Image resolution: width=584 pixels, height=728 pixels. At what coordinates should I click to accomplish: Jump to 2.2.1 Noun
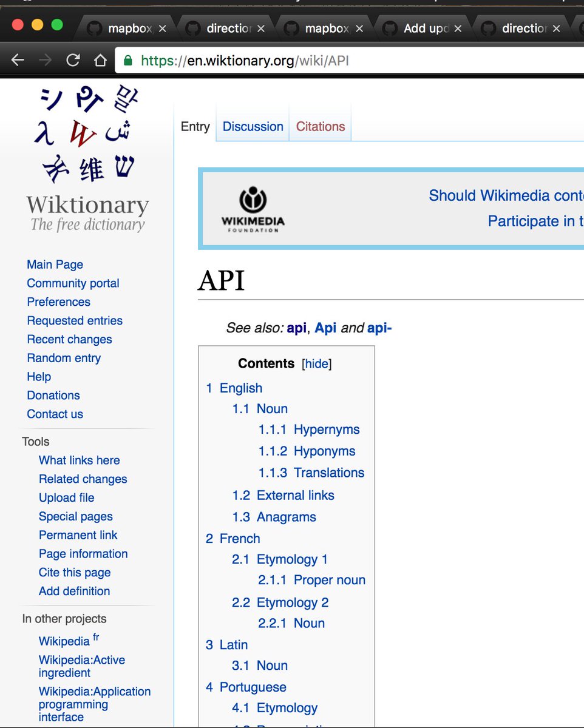tap(291, 623)
